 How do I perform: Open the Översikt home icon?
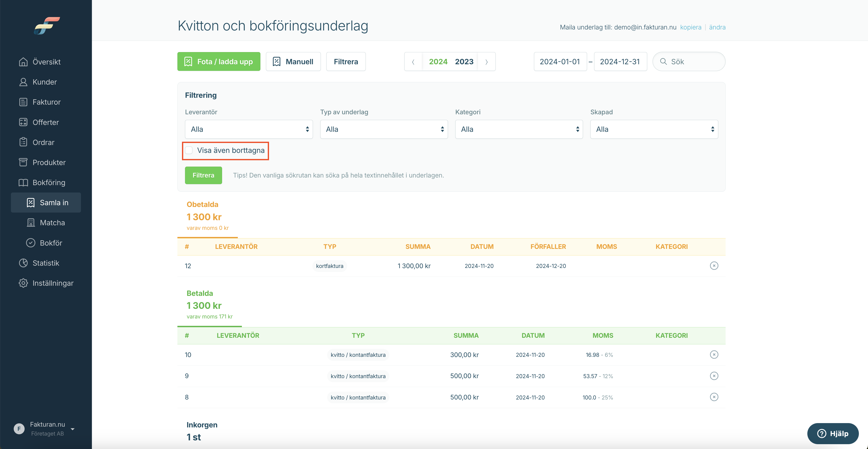tap(23, 62)
